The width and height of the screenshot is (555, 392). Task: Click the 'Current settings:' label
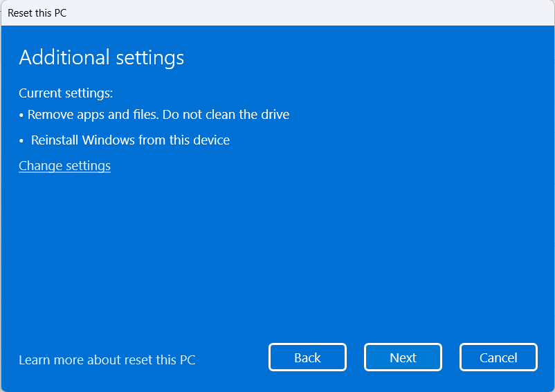click(x=66, y=93)
